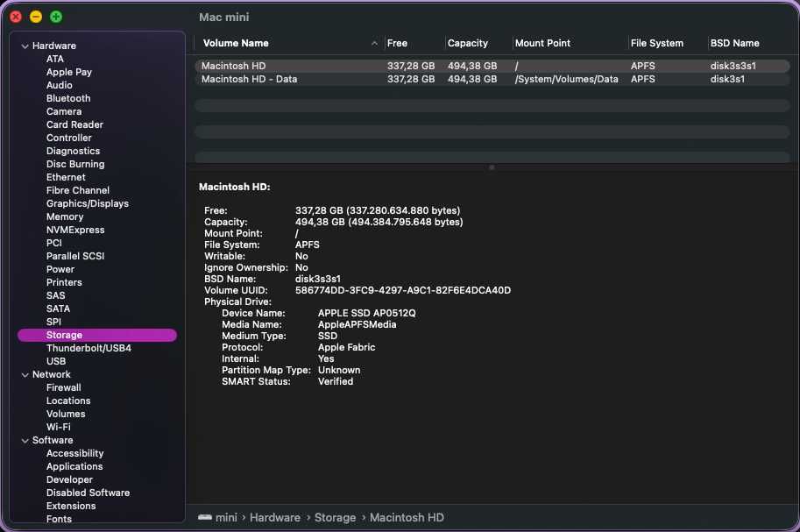Screen dimensions: 800x532
Task: Open the Bluetooth hardware section
Action: pos(68,98)
